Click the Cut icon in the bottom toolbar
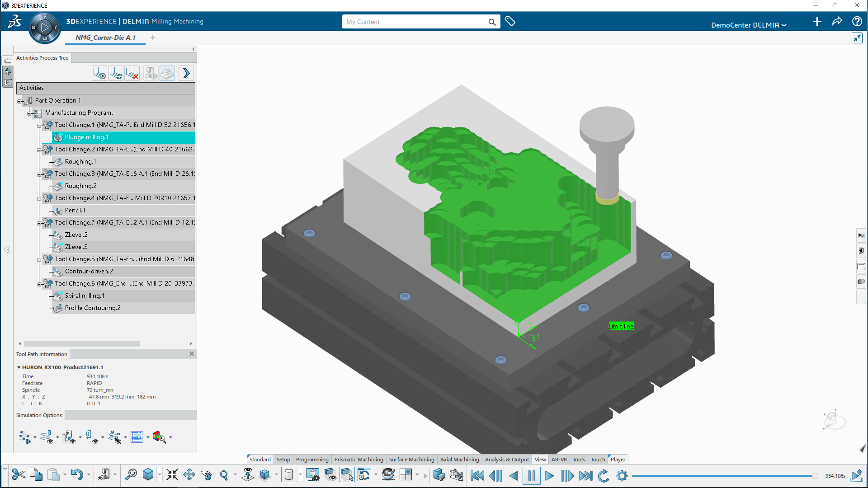The width and height of the screenshot is (868, 488). pyautogui.click(x=19, y=475)
